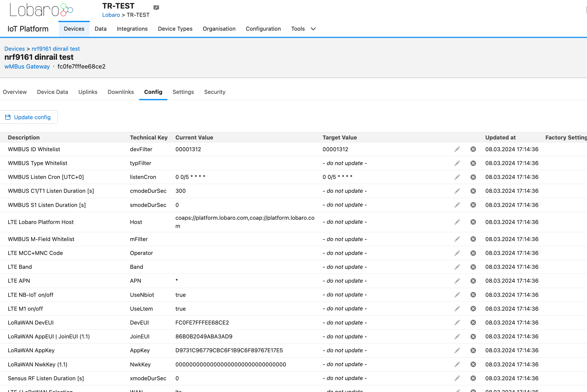Open the Security tab
Viewport: 587px width, 392px height.
click(215, 92)
